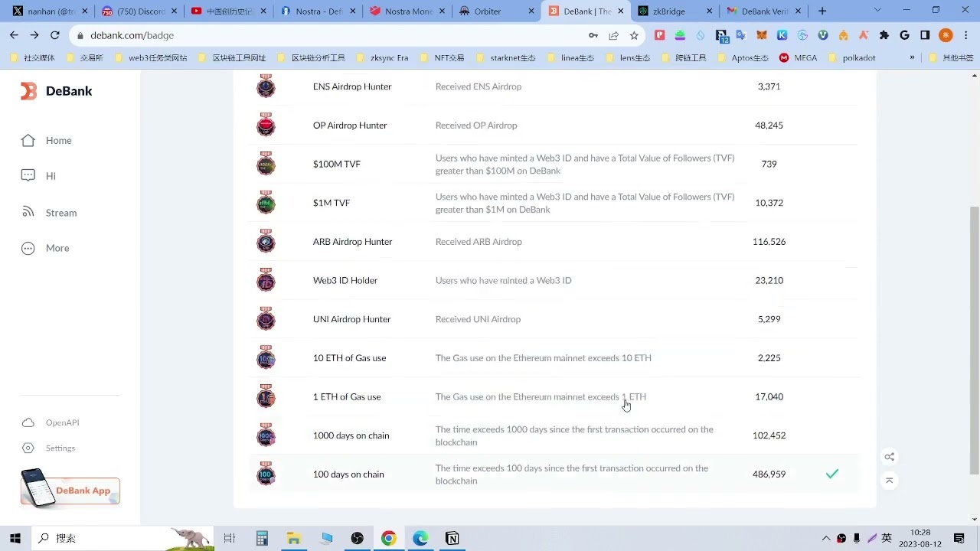Switch to the Nostra Money tab
Image resolution: width=980 pixels, height=551 pixels.
(406, 11)
